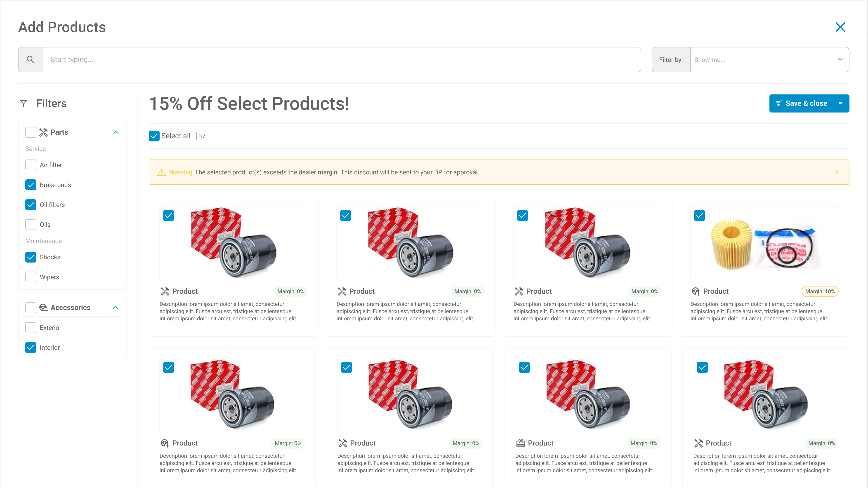Screen dimensions: 868x488
Task: Click the Filters funnel icon
Action: click(x=24, y=103)
